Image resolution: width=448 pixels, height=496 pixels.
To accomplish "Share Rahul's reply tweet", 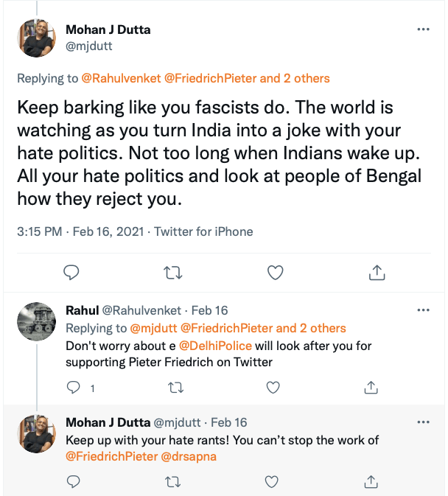I will click(x=372, y=387).
